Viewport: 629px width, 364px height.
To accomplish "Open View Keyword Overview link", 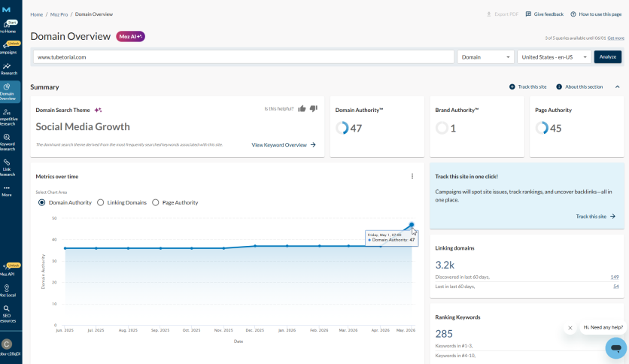I will click(x=284, y=144).
